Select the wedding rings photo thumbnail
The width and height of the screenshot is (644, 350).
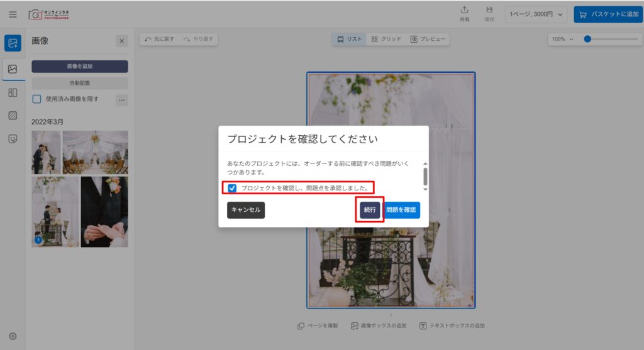pos(104,211)
